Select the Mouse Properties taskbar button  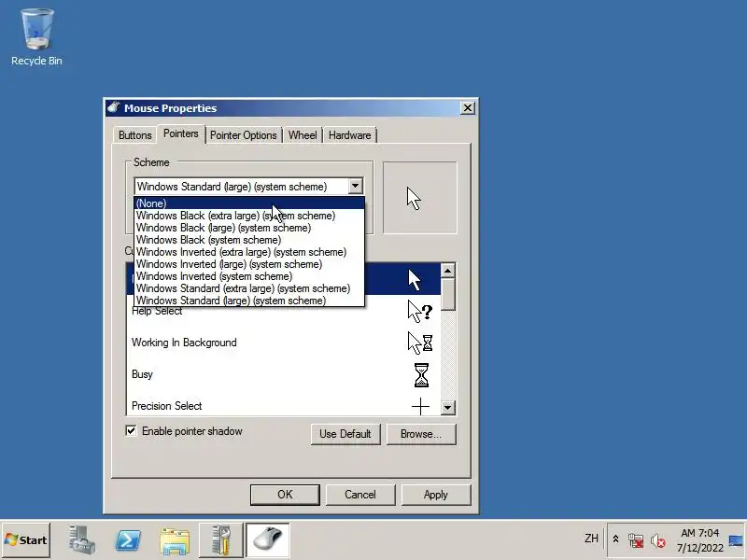(267, 540)
